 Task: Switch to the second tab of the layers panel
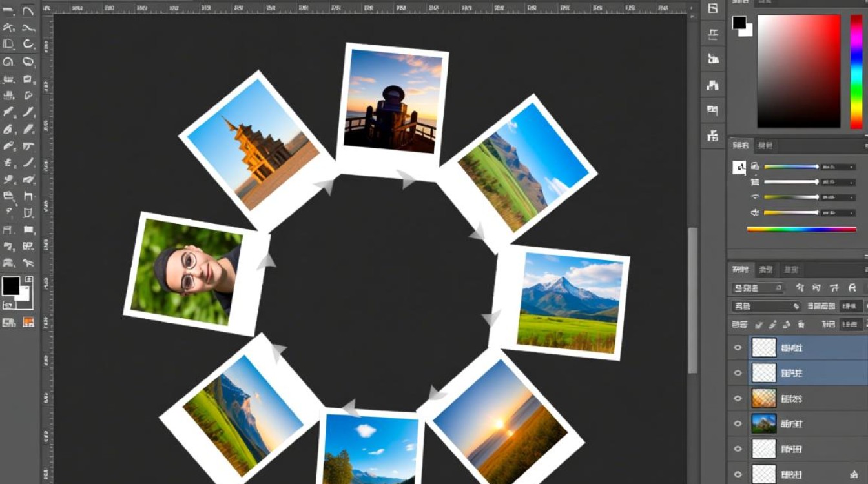coord(766,270)
